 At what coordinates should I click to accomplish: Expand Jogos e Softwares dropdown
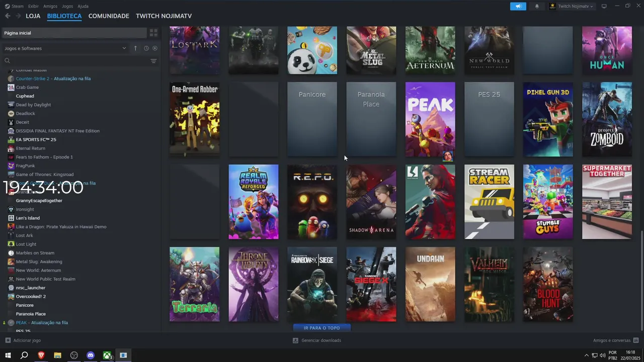[x=65, y=48]
